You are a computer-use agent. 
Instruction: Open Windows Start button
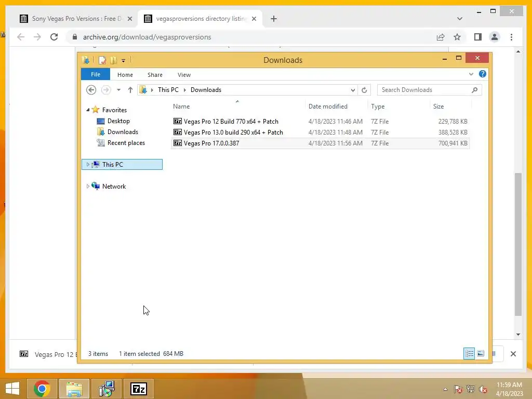coord(12,389)
